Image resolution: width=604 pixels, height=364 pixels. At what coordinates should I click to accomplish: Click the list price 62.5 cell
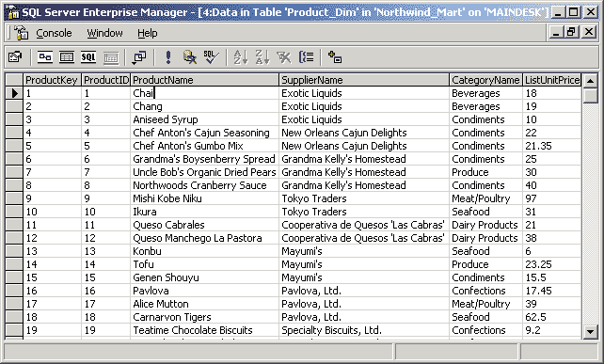click(552, 317)
